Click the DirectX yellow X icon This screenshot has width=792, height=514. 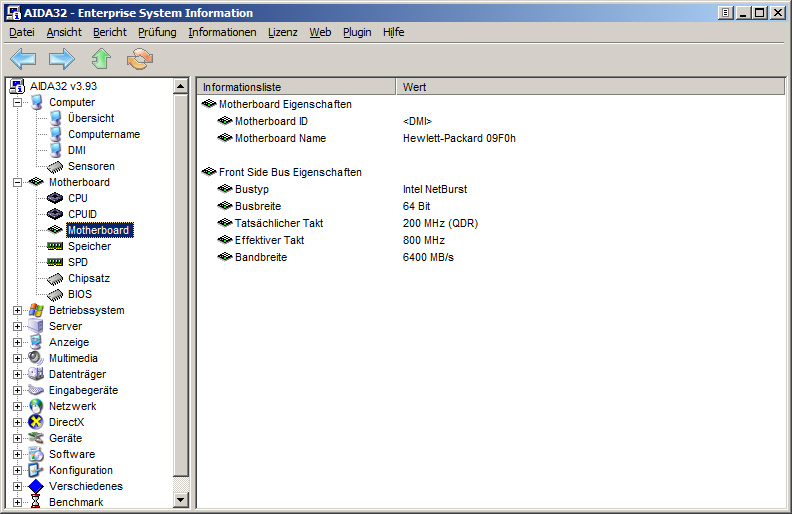(x=36, y=422)
